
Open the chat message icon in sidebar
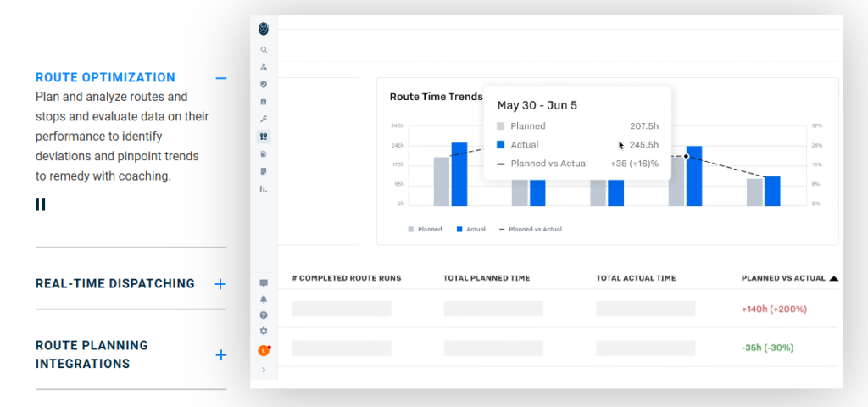pos(264,283)
